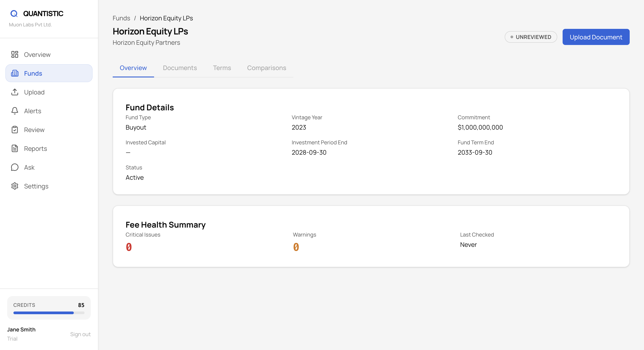This screenshot has width=644, height=350.
Task: Open Alerts via the bell icon
Action: coord(15,111)
